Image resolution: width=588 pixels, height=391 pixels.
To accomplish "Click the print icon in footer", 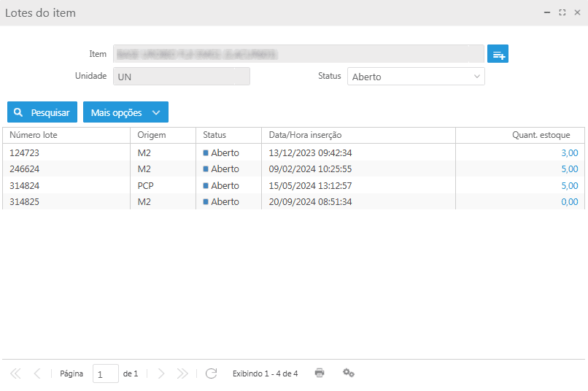I will [320, 373].
